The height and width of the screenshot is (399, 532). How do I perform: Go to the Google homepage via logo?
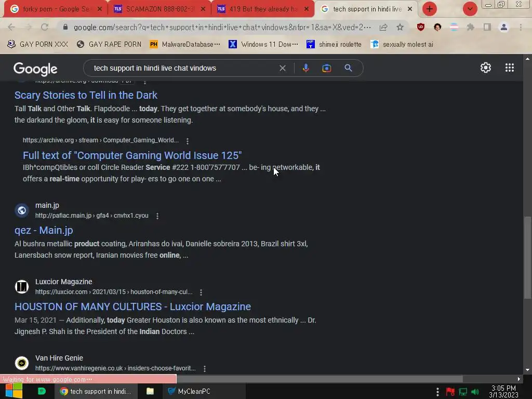[x=35, y=69]
